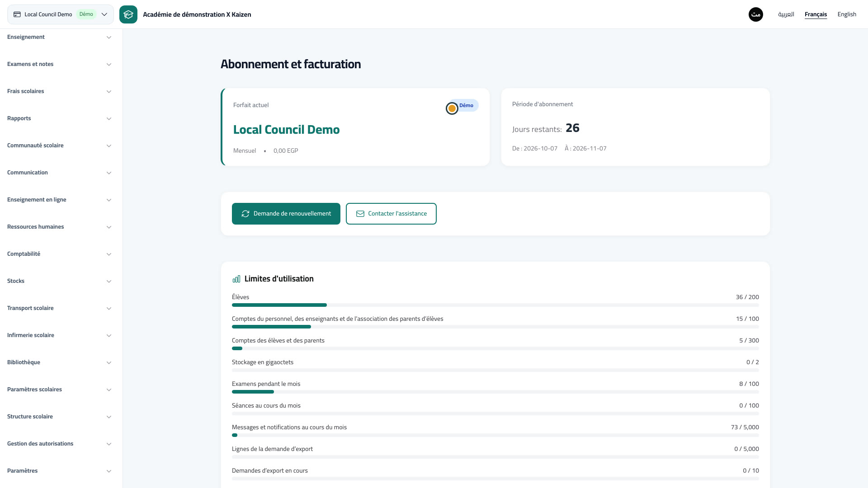Open the user avatar menu
This screenshot has height=488, width=868.
coord(756,14)
